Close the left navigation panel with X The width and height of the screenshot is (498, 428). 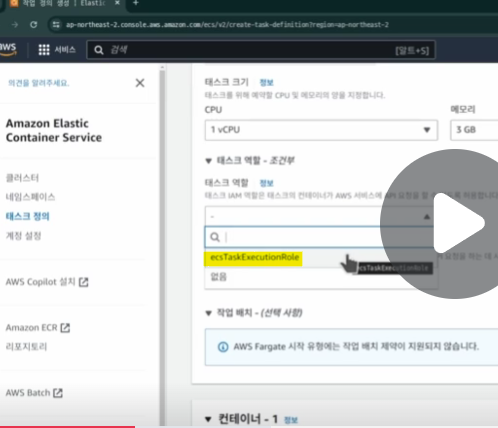140,83
